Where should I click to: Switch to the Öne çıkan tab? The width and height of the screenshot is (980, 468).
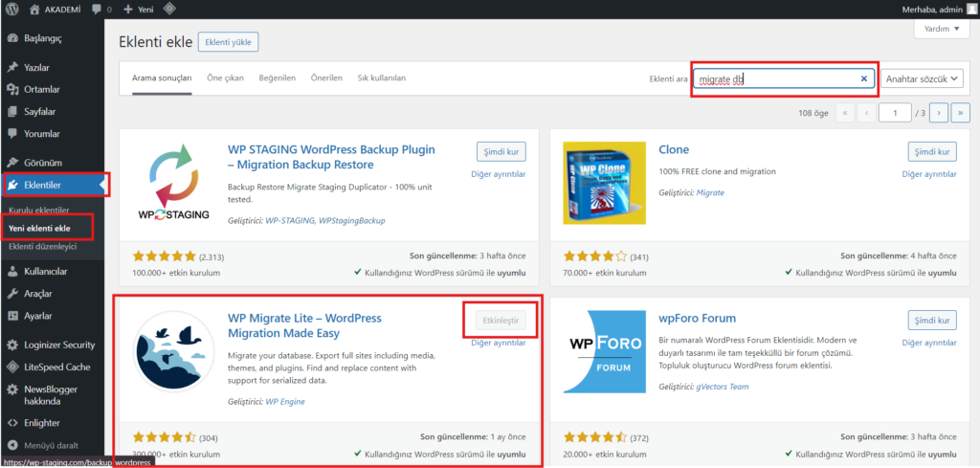(225, 78)
